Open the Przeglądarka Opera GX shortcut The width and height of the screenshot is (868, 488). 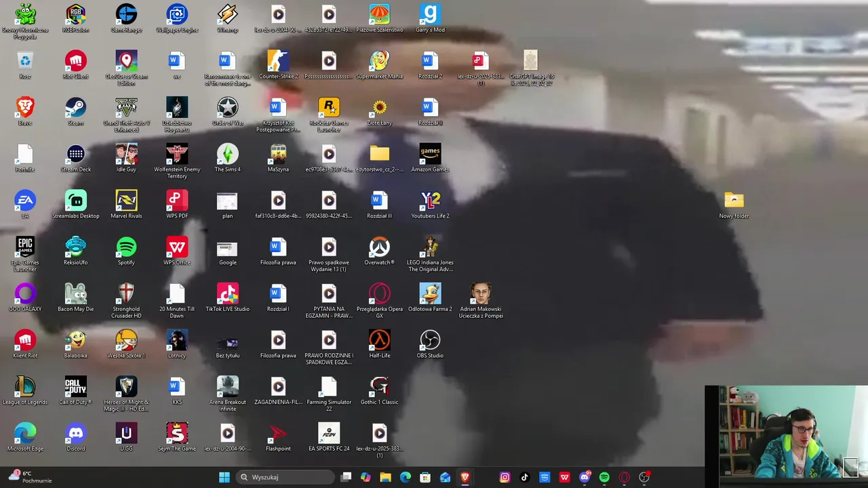[379, 301]
